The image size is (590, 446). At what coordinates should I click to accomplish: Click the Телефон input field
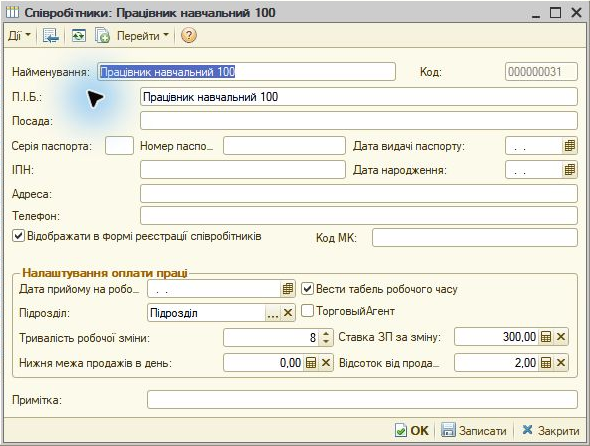coord(359,216)
